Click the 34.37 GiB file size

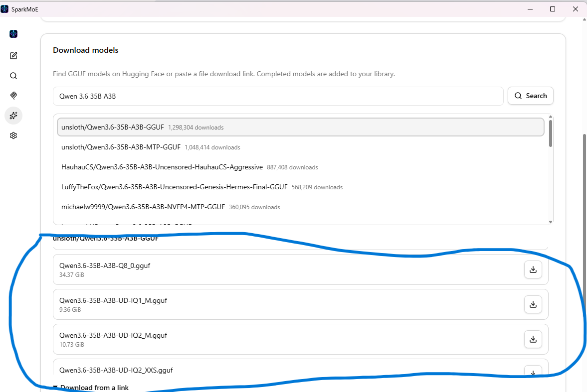[x=71, y=275]
